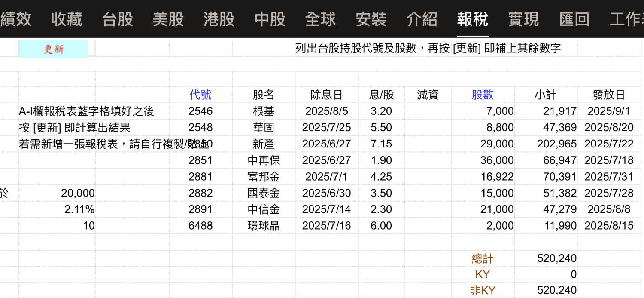Viewport: 644px width, 298px height.
Task: Click the 更新 update button
Action: (x=53, y=49)
